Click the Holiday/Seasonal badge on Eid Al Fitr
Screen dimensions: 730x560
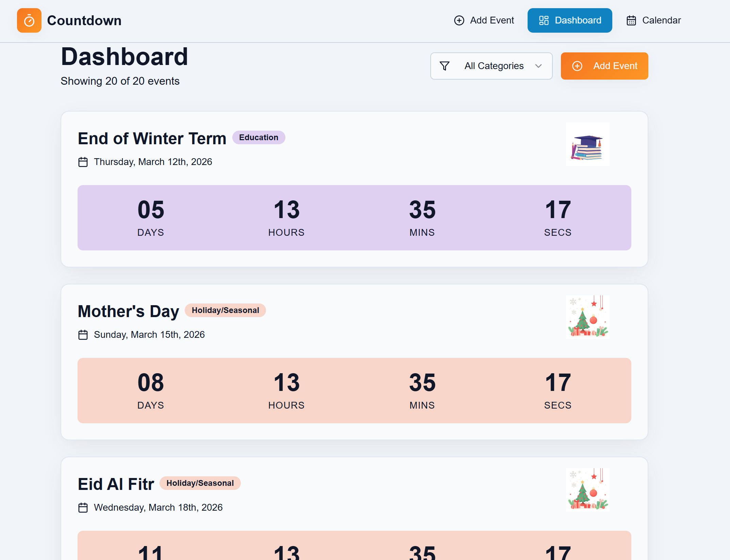coord(200,483)
